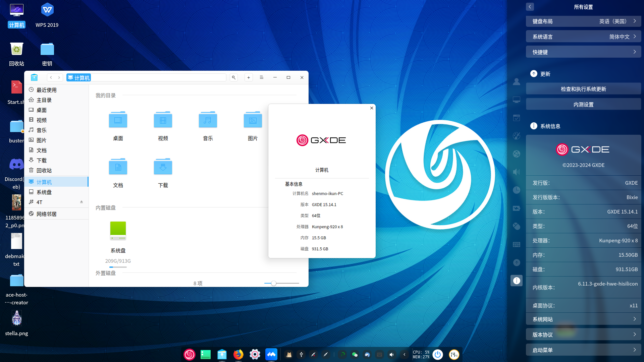Click the file manager search icon
This screenshot has width=644, height=362.
coord(234,77)
